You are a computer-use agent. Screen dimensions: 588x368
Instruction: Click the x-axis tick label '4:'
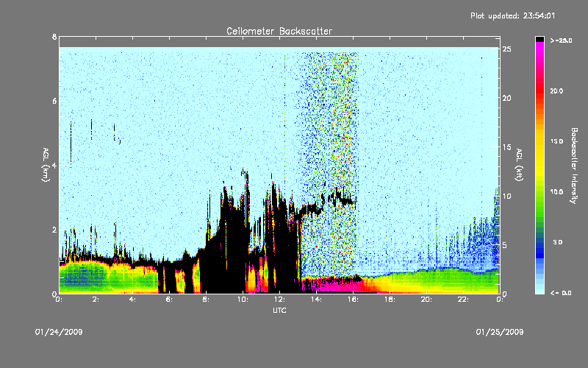(132, 300)
